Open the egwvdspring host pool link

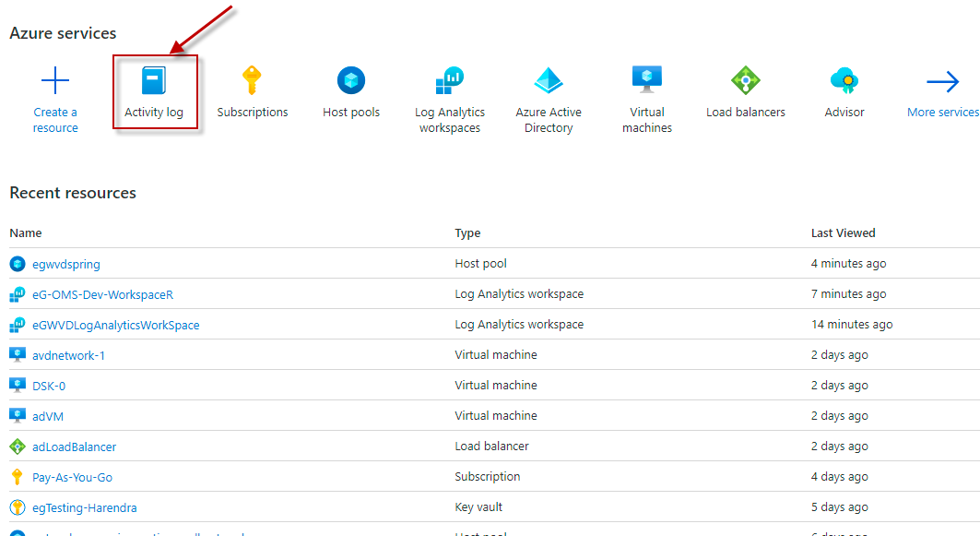click(66, 264)
